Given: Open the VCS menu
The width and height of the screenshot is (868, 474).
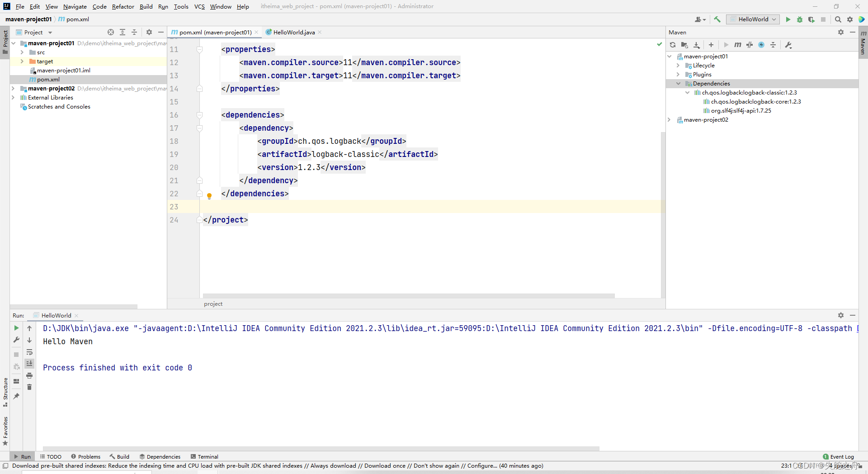Looking at the screenshot, I should point(199,6).
